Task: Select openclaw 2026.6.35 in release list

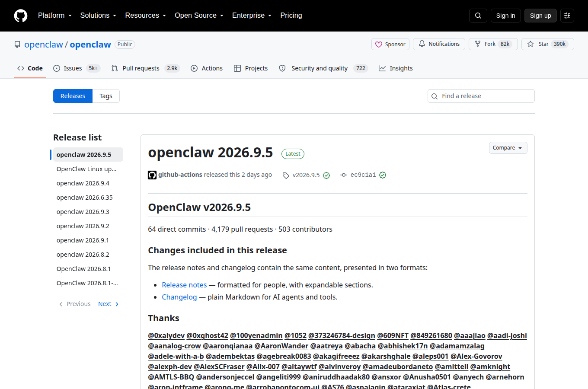Action: 88,198
